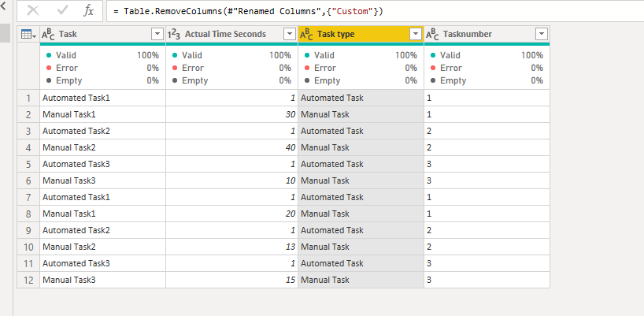Click the value 10 in row 6

point(291,180)
